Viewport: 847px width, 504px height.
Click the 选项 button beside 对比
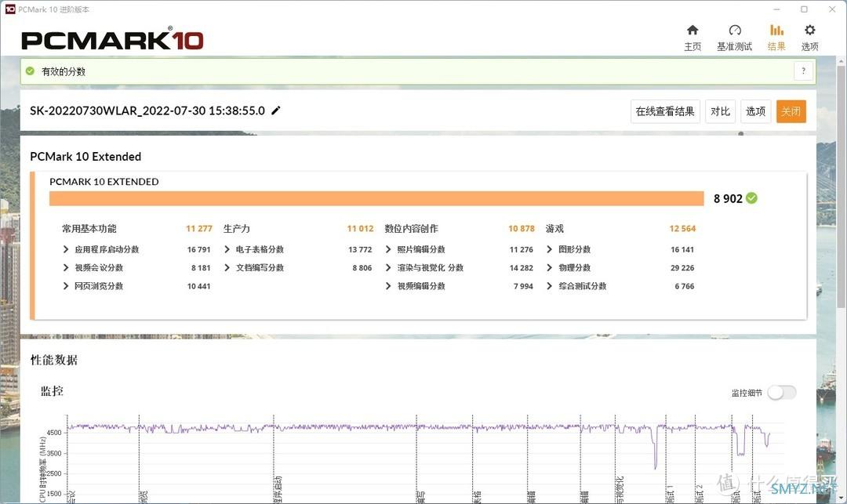point(755,111)
